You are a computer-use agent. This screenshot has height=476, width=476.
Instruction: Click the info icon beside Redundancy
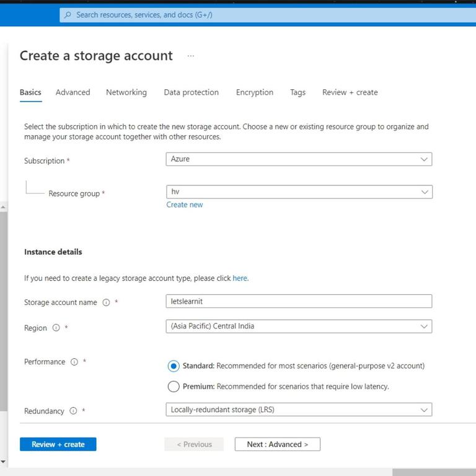pos(73,411)
